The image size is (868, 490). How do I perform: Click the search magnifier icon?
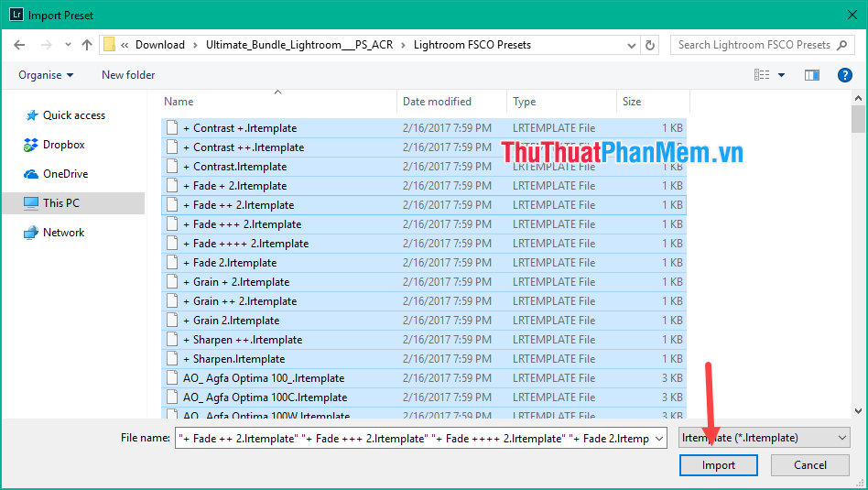[842, 45]
